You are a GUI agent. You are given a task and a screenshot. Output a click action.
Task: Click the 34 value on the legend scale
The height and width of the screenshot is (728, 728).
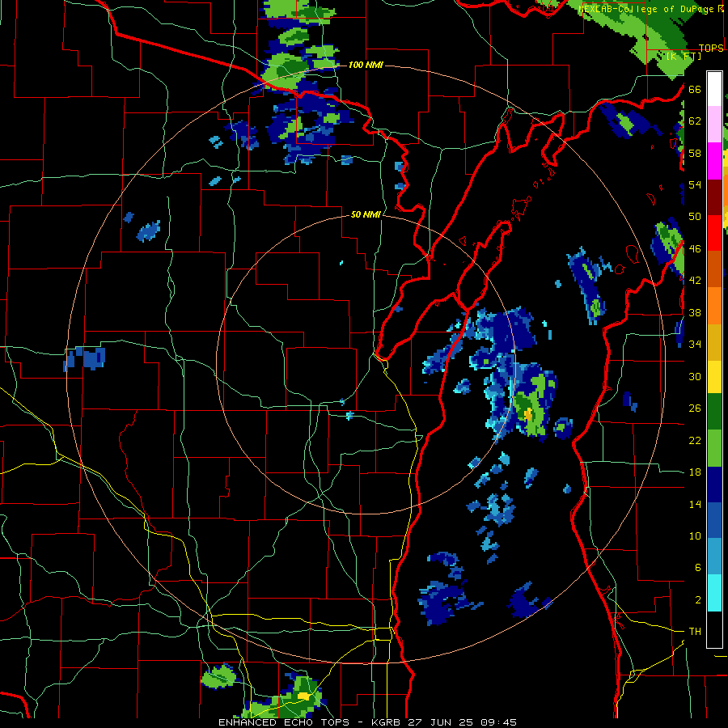[695, 345]
